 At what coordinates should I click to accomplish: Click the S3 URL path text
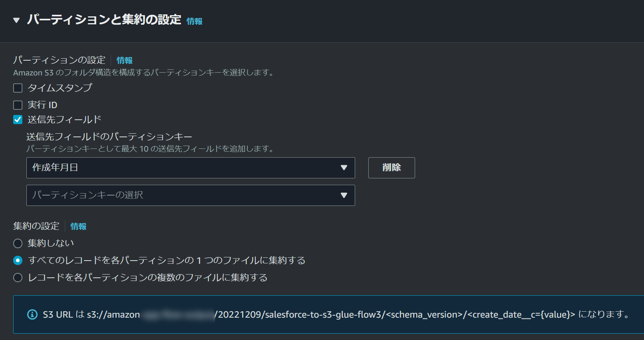[x=331, y=314]
